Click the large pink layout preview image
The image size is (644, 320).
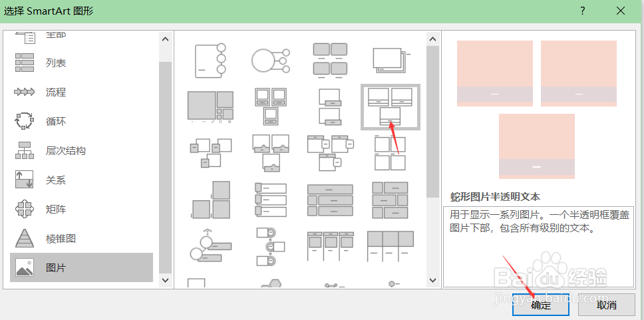[x=536, y=109]
